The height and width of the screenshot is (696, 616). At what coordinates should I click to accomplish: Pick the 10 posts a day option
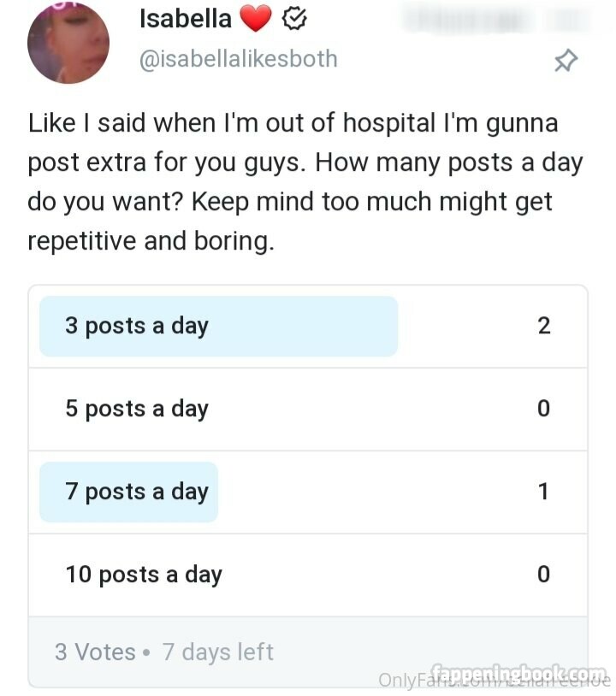point(144,575)
